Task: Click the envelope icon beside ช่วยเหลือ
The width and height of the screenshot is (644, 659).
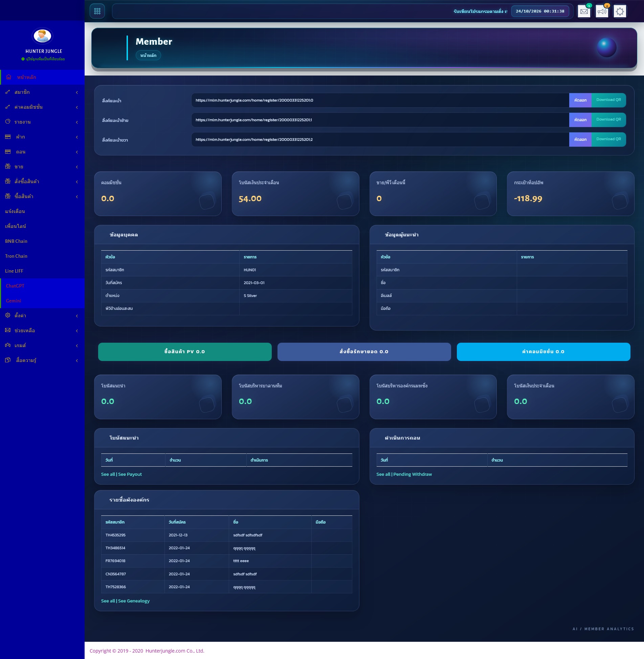Action: pos(8,330)
